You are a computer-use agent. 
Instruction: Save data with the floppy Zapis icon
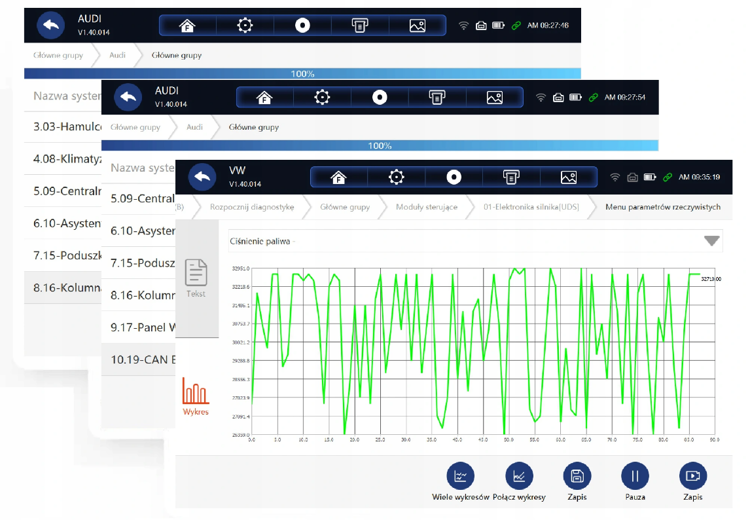(x=577, y=482)
